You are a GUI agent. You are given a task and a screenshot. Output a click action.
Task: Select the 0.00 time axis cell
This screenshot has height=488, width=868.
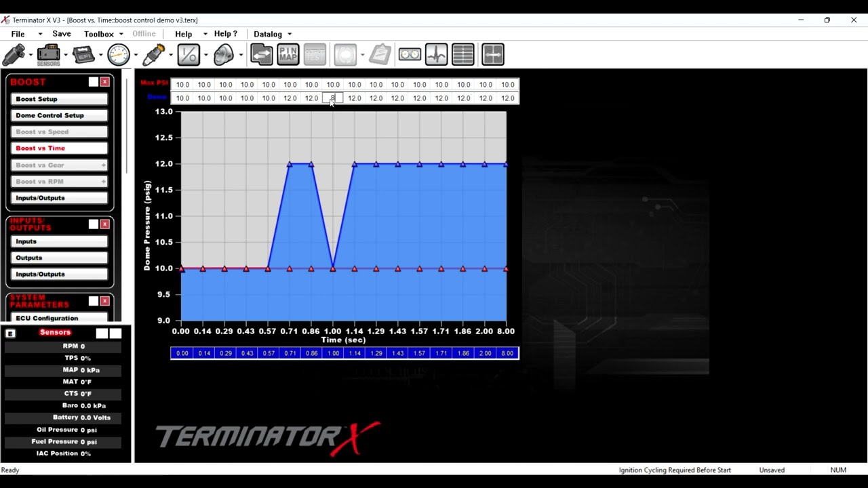point(182,353)
